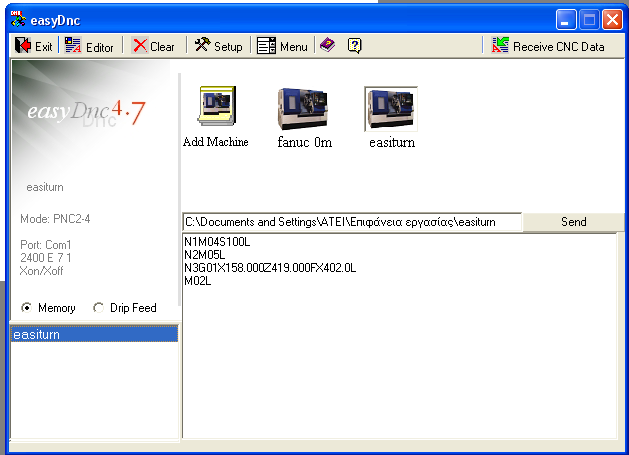Minimize the easyDnc window
Image resolution: width=629 pixels, height=455 pixels.
pos(566,19)
